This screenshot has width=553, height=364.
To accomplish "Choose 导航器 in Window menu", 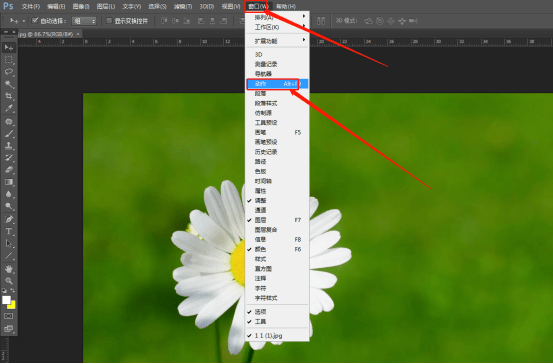I will point(277,74).
